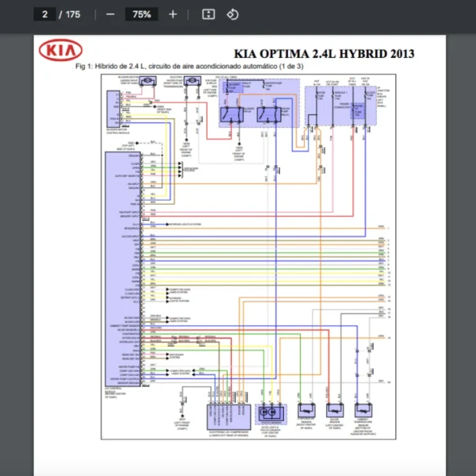Click the zoom out minus button
The width and height of the screenshot is (476, 476).
coord(110,14)
